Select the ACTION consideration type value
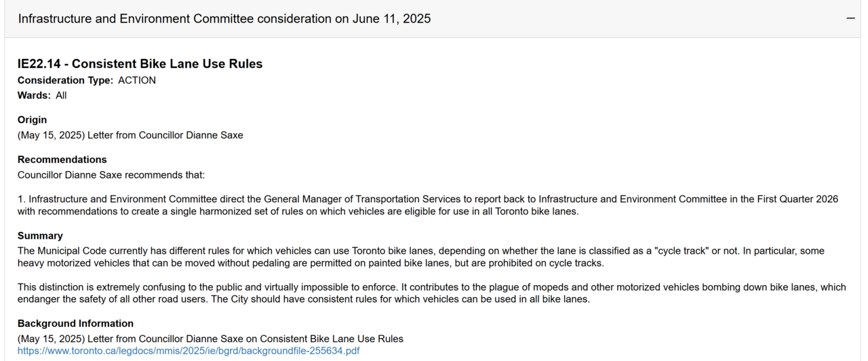This screenshot has height=361, width=868. [137, 80]
